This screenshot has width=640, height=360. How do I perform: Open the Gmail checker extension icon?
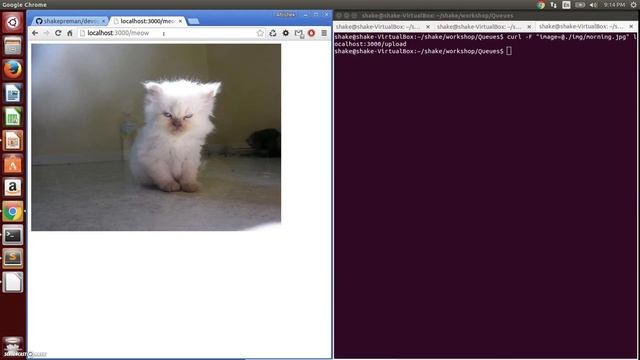(299, 33)
